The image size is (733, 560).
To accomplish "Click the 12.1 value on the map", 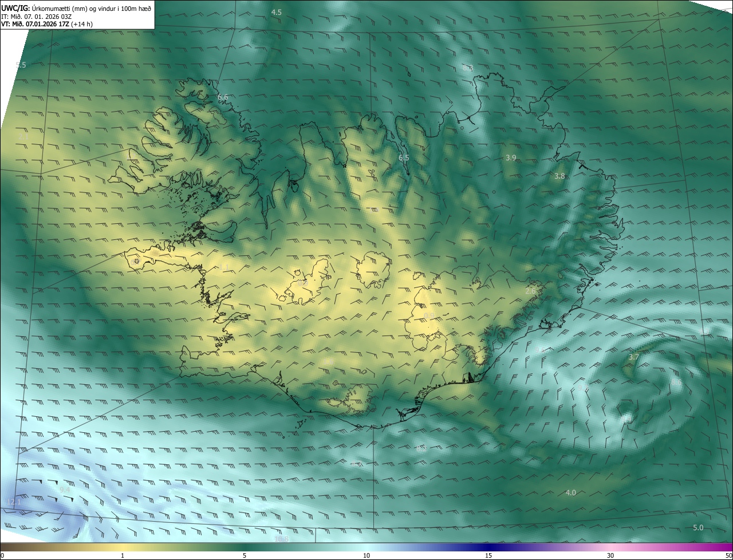I will 13,502.
